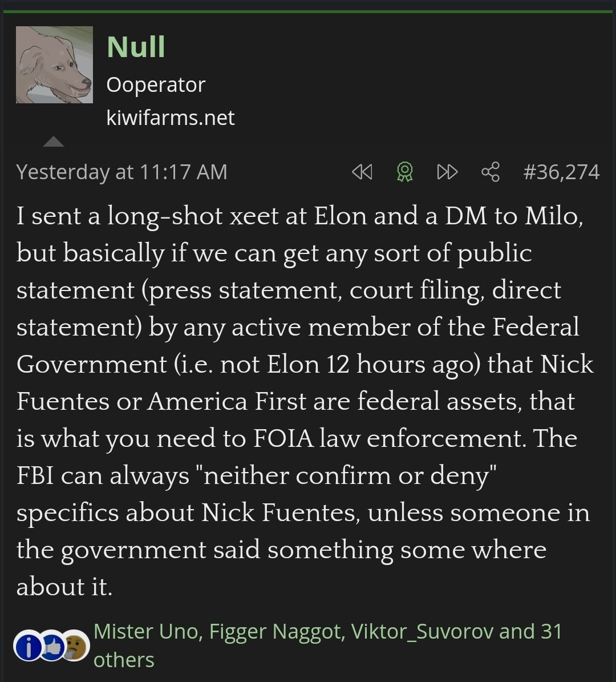Open the Null username profile link

click(136, 47)
